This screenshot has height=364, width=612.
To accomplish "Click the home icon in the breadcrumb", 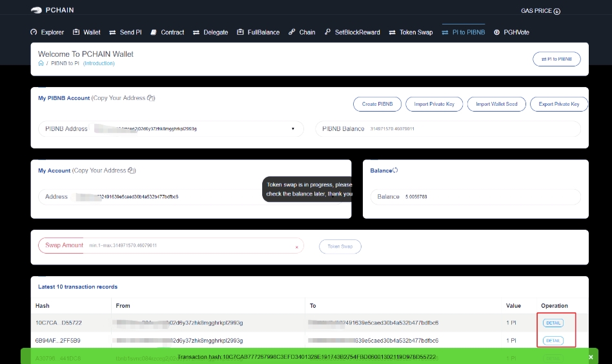I will tap(41, 63).
